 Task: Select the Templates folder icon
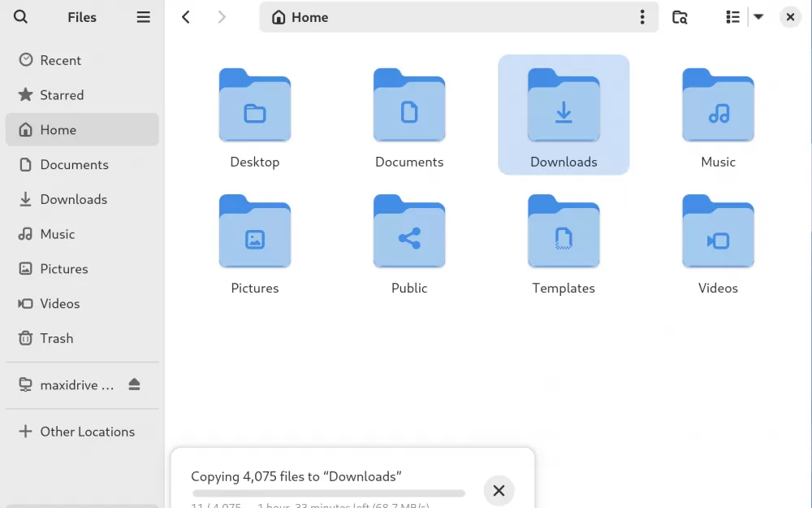click(x=564, y=231)
